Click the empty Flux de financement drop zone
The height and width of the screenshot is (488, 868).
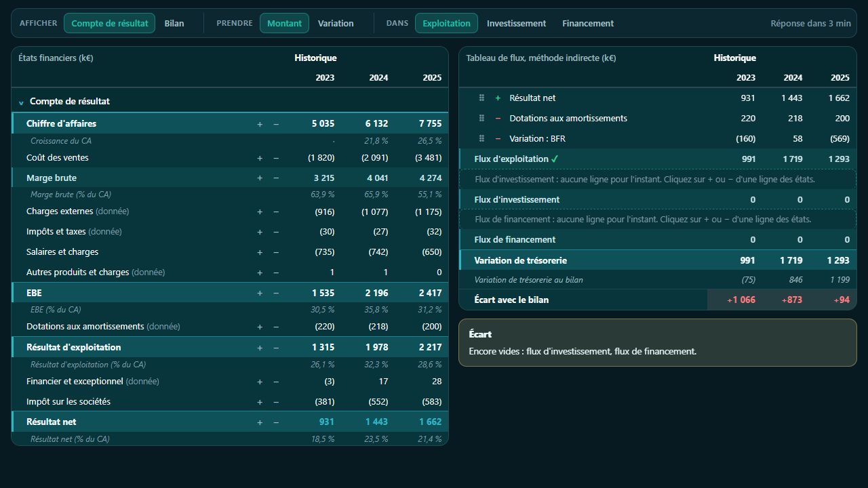(x=658, y=219)
